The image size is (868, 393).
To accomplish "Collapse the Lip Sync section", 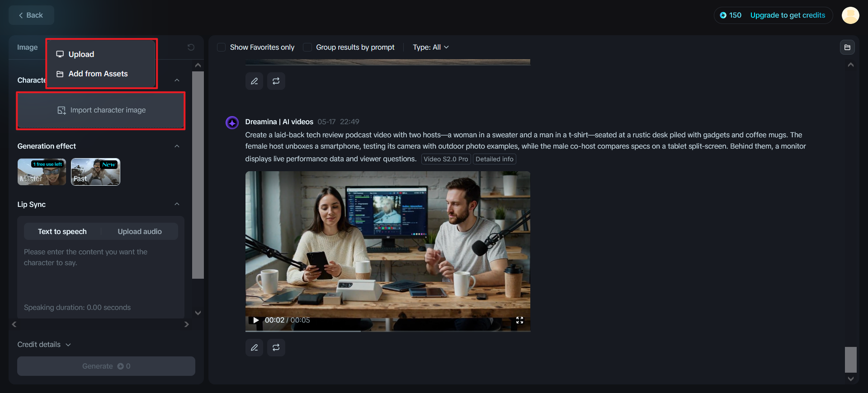I will [177, 204].
